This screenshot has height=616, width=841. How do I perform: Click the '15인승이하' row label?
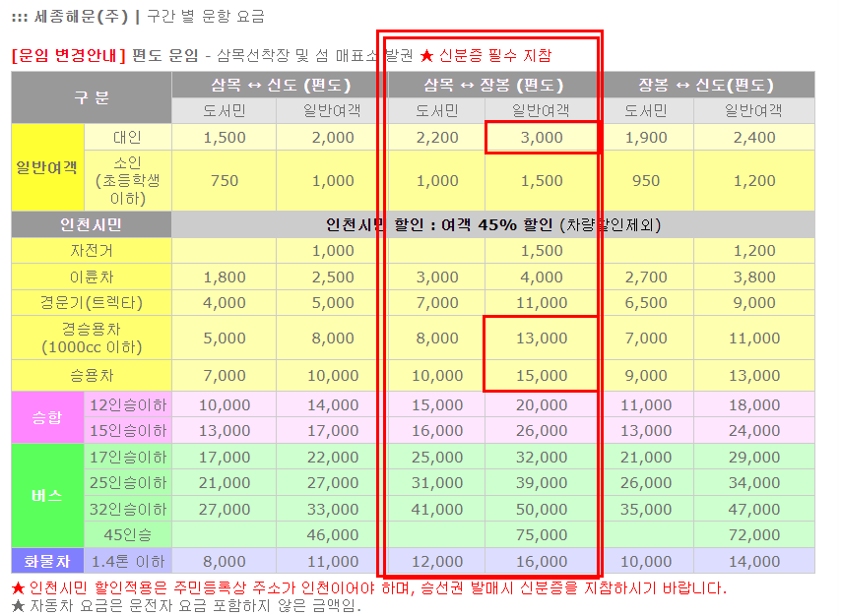pos(128,430)
